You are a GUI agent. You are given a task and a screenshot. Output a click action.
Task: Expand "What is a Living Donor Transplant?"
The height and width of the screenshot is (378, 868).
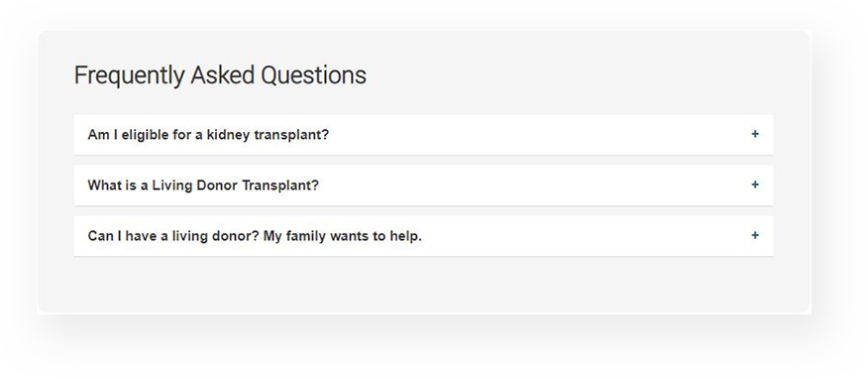[x=423, y=186]
